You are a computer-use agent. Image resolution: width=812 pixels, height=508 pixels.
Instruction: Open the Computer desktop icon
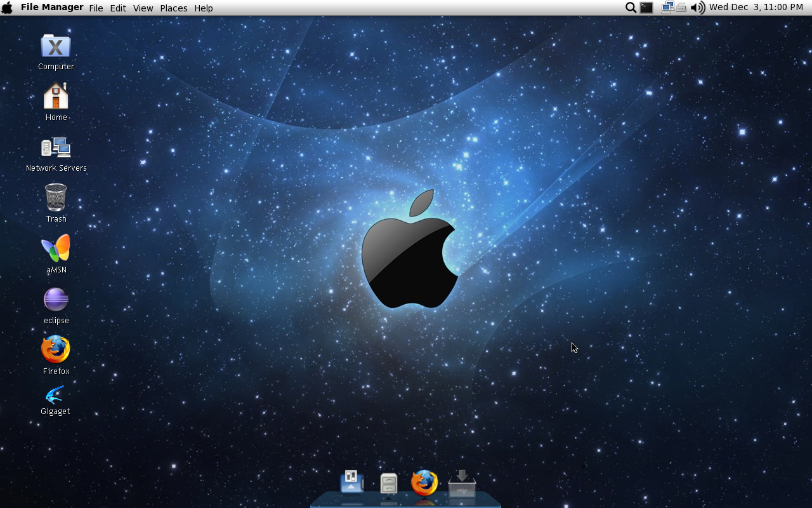(x=56, y=46)
